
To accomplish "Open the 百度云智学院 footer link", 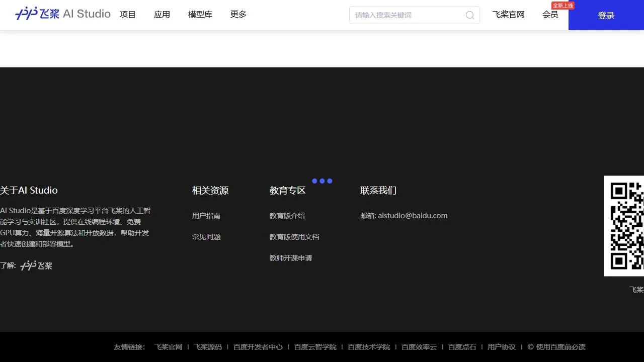I will [x=315, y=347].
